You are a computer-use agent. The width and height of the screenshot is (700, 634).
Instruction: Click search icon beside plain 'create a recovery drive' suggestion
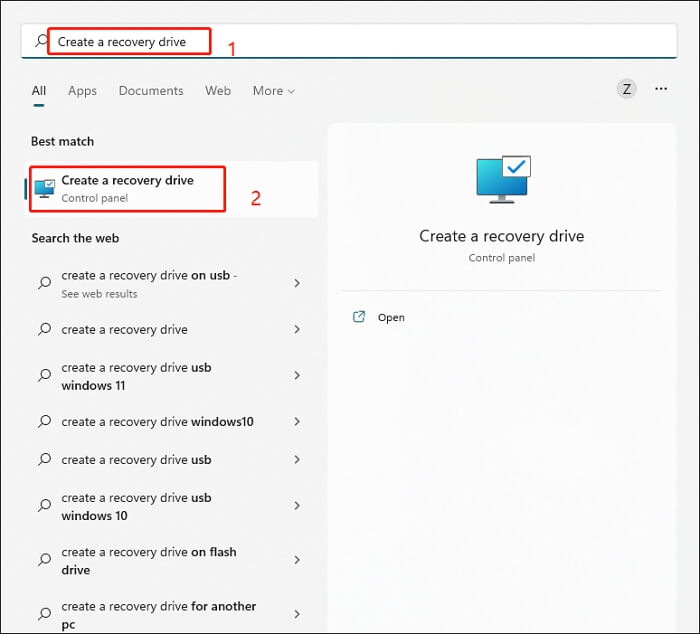pos(45,330)
